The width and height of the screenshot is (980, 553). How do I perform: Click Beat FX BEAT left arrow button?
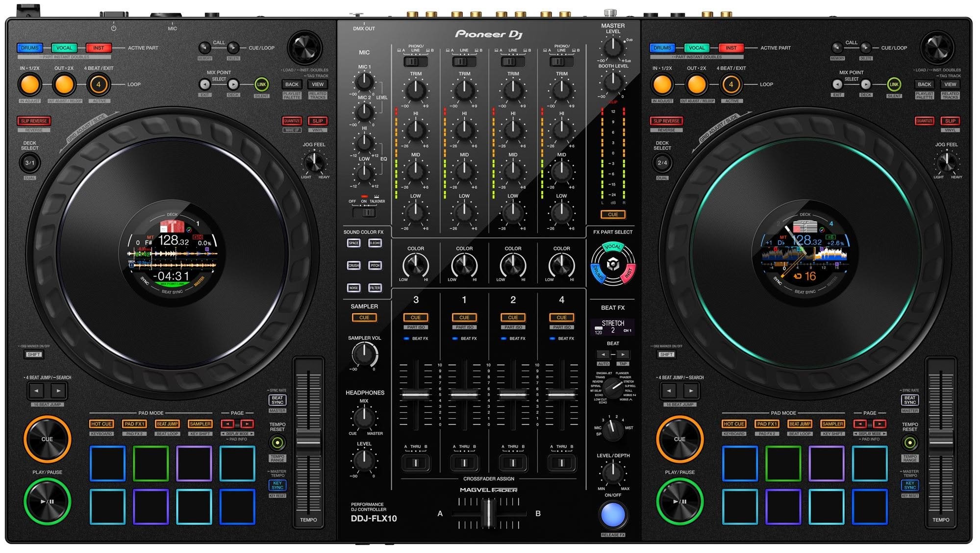(603, 354)
